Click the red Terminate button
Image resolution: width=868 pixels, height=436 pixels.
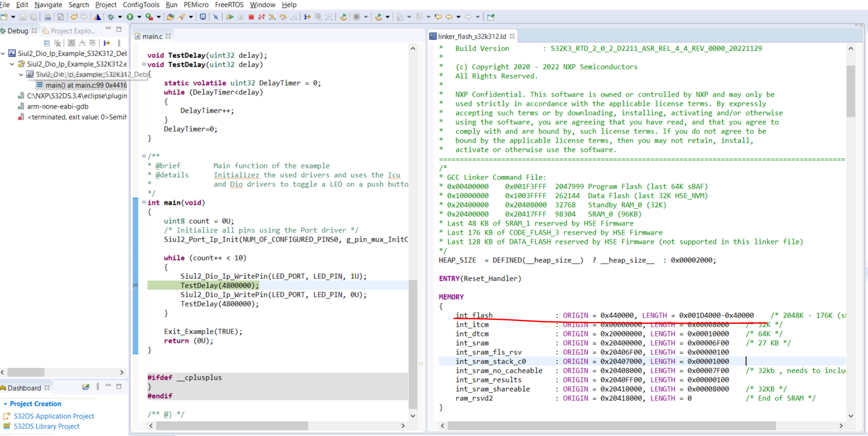pyautogui.click(x=251, y=17)
